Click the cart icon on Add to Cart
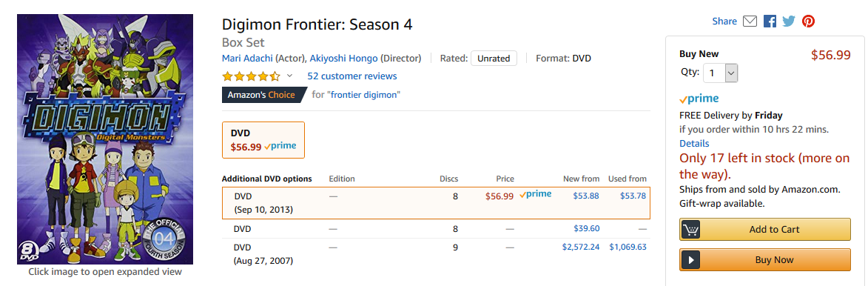Viewport: 868px width, 286px height. point(690,230)
